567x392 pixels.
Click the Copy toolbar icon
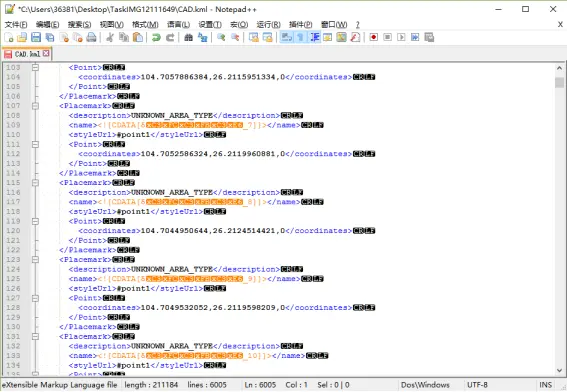coord(124,37)
